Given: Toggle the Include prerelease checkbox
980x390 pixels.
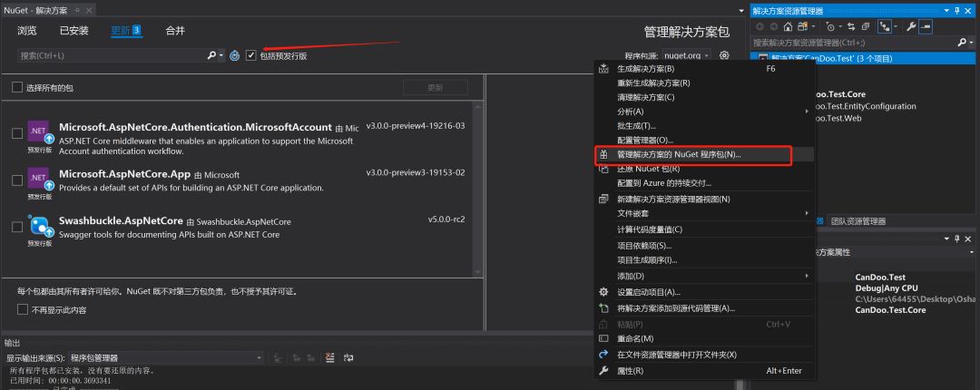Looking at the screenshot, I should 251,55.
